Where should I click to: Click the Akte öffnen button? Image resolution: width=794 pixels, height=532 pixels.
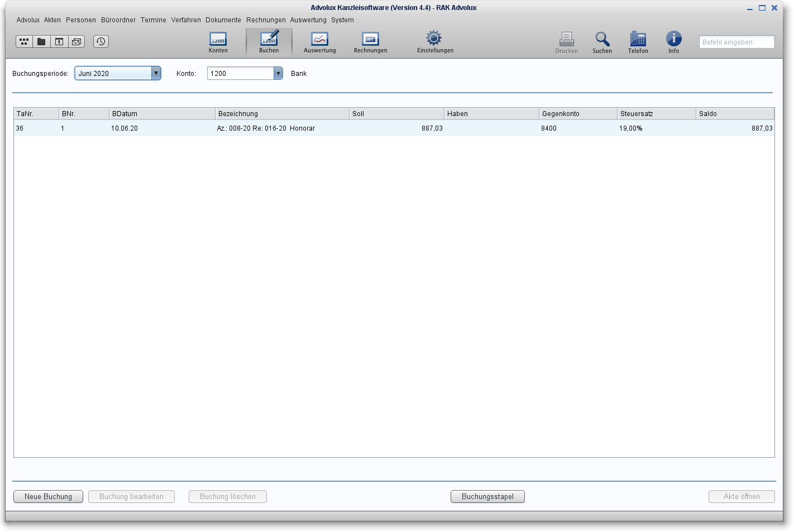tap(742, 496)
